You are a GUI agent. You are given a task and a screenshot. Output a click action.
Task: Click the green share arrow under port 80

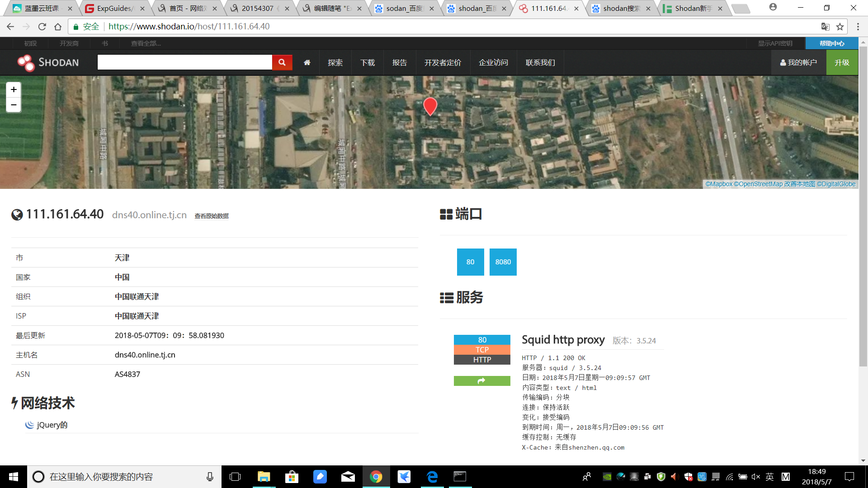tap(482, 381)
